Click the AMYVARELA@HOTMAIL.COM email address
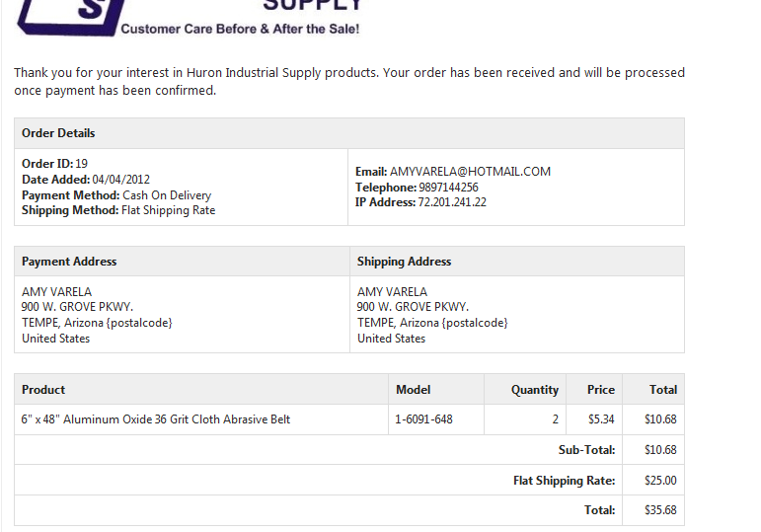Viewport: 761px width, 532px height. (x=470, y=172)
